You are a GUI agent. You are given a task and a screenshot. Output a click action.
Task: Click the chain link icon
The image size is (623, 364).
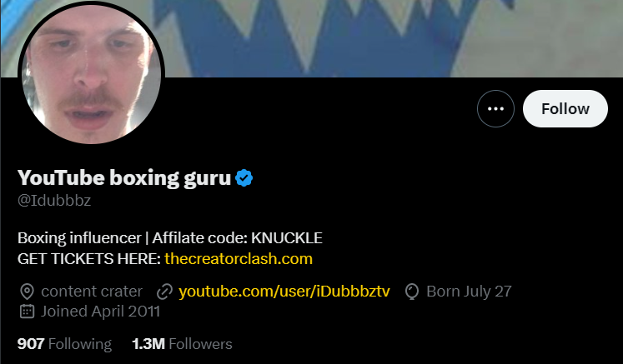(164, 292)
